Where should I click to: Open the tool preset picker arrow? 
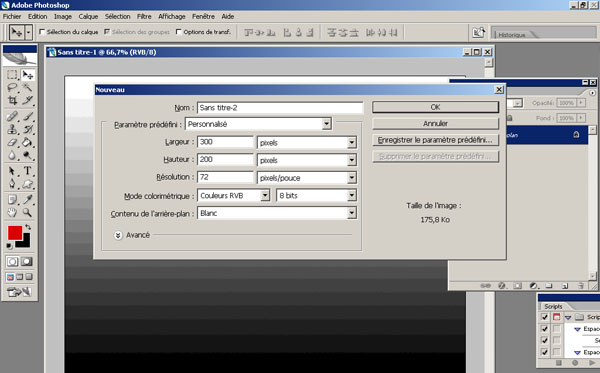(x=28, y=33)
